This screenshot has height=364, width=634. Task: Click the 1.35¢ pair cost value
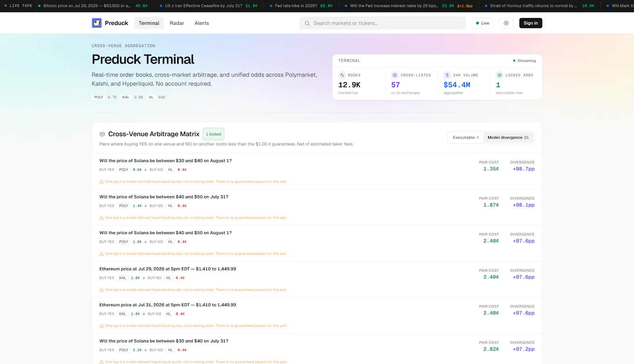[x=491, y=169]
